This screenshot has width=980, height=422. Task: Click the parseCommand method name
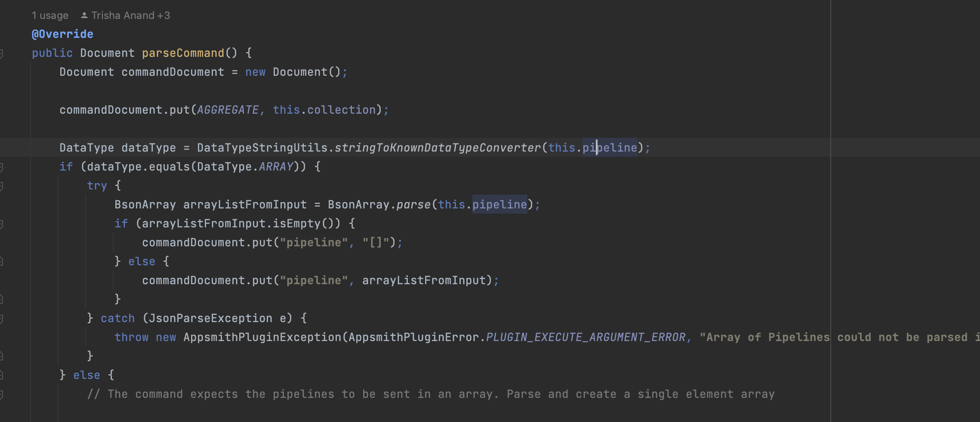(183, 53)
